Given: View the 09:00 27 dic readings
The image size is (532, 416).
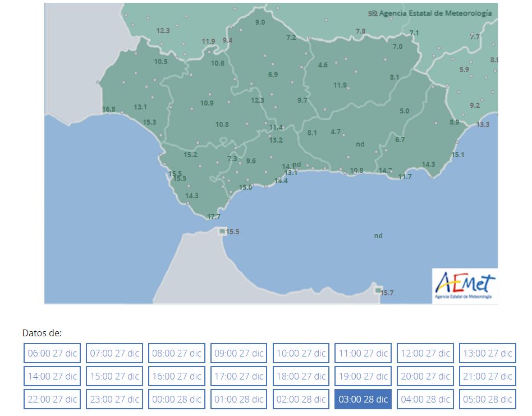Looking at the screenshot, I should tap(239, 353).
